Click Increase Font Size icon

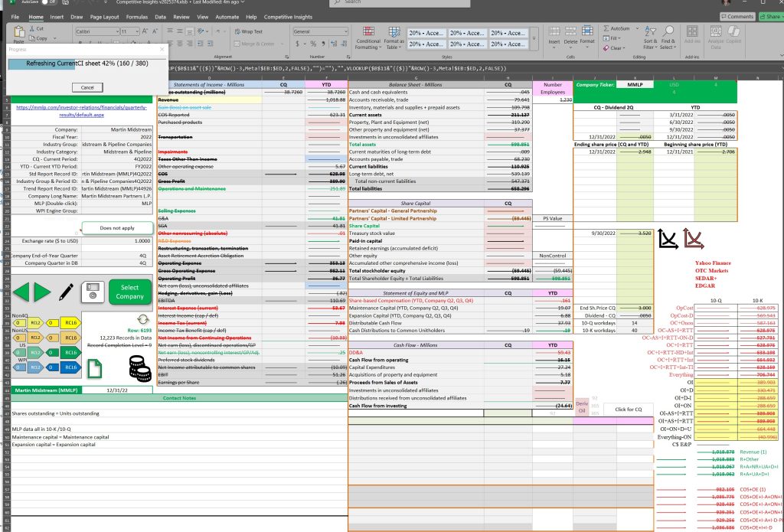(145, 31)
